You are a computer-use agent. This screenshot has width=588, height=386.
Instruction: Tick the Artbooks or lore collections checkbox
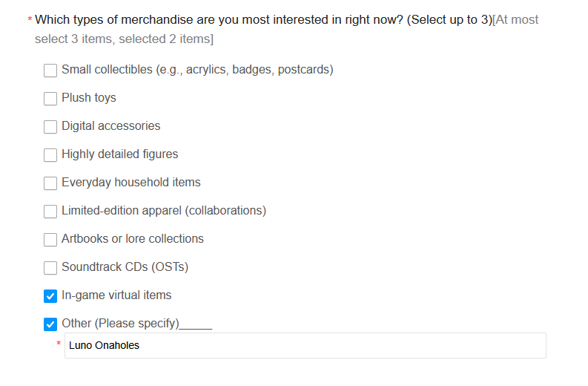(50, 240)
